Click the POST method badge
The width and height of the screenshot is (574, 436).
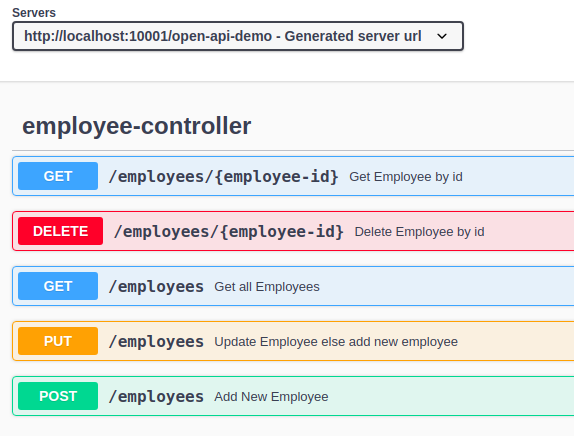tap(58, 396)
